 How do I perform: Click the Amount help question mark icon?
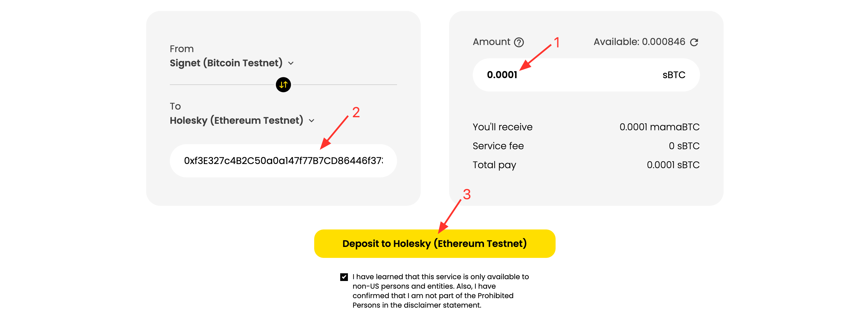coord(519,42)
